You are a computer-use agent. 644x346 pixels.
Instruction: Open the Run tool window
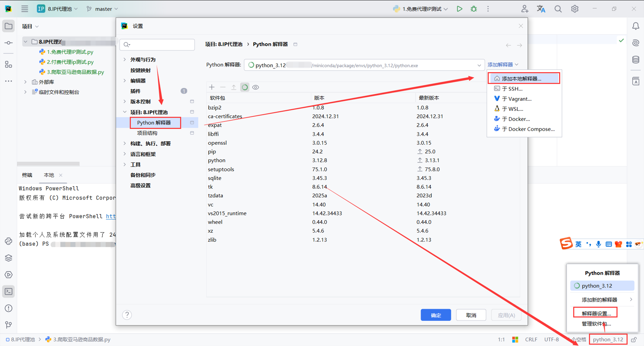(8, 275)
